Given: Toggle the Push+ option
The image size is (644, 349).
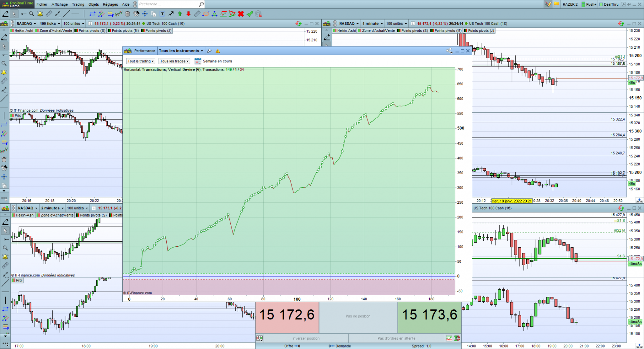Looking at the screenshot, I should tap(589, 4).
